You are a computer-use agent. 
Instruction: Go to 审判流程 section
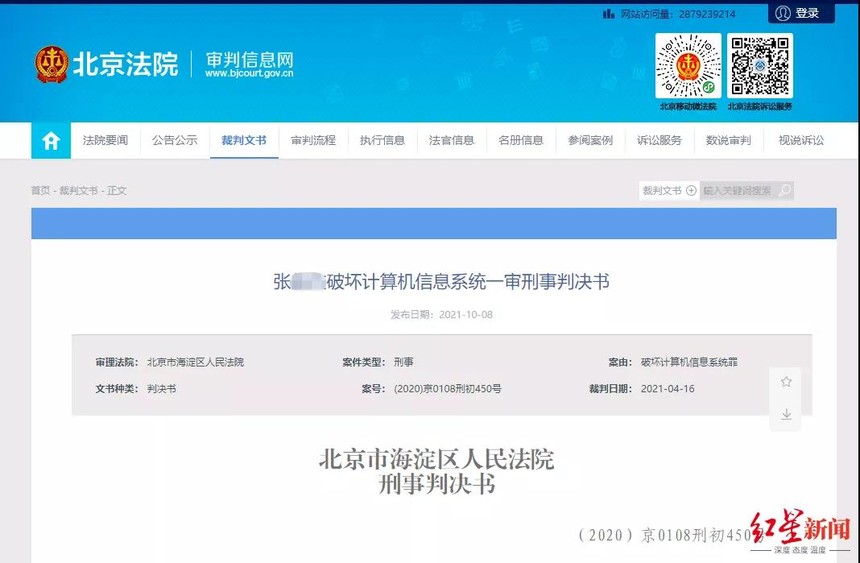click(x=313, y=140)
